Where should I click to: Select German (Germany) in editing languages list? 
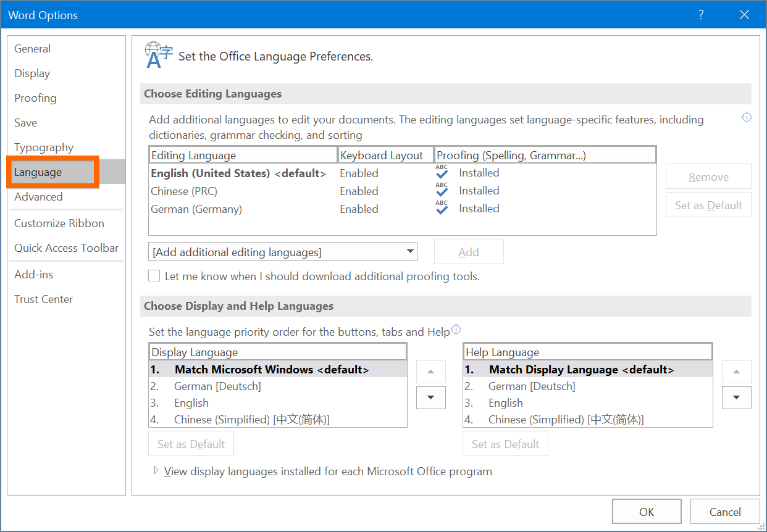point(196,209)
